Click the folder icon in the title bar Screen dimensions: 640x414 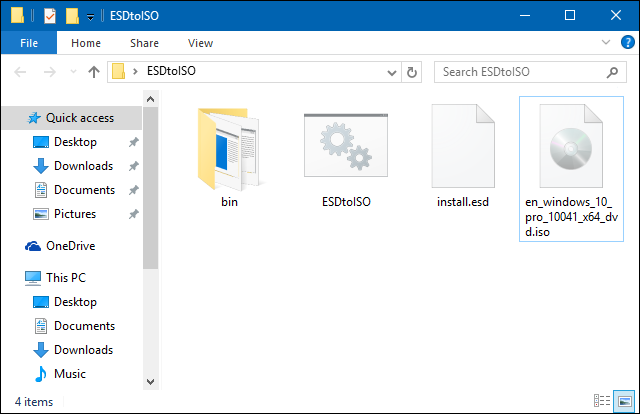17,15
